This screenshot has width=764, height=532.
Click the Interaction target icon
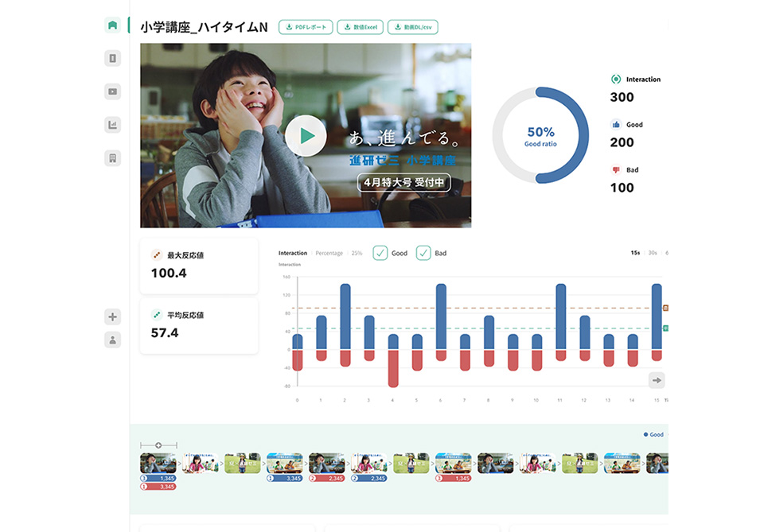coord(616,79)
